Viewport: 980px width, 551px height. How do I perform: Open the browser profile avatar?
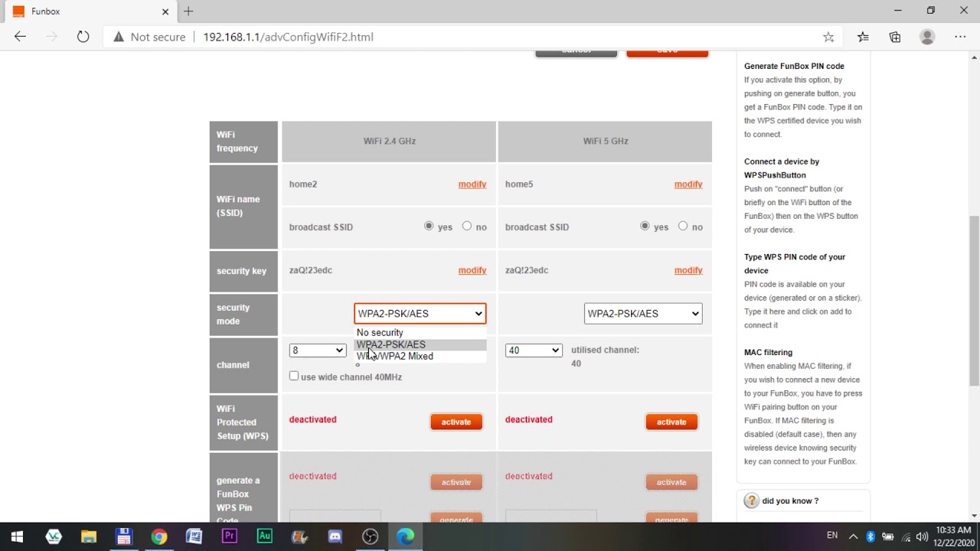point(927,37)
